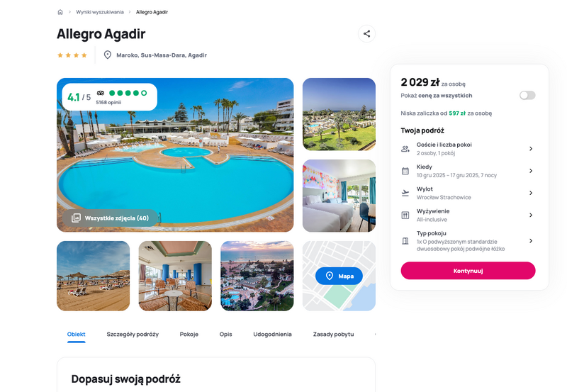The image size is (567, 392).
Task: Click the TripAdvisor owl icon in rating badge
Action: point(101,93)
